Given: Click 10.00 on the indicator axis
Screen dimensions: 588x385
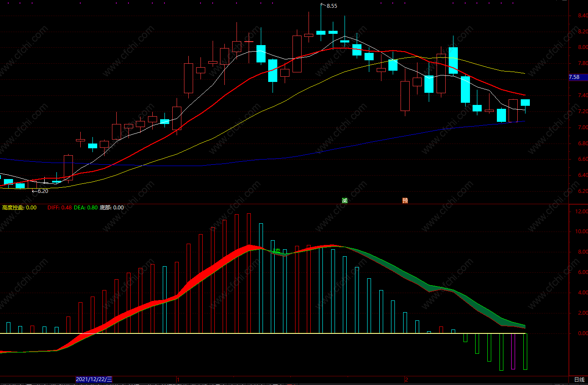Looking at the screenshot, I should tap(581, 232).
